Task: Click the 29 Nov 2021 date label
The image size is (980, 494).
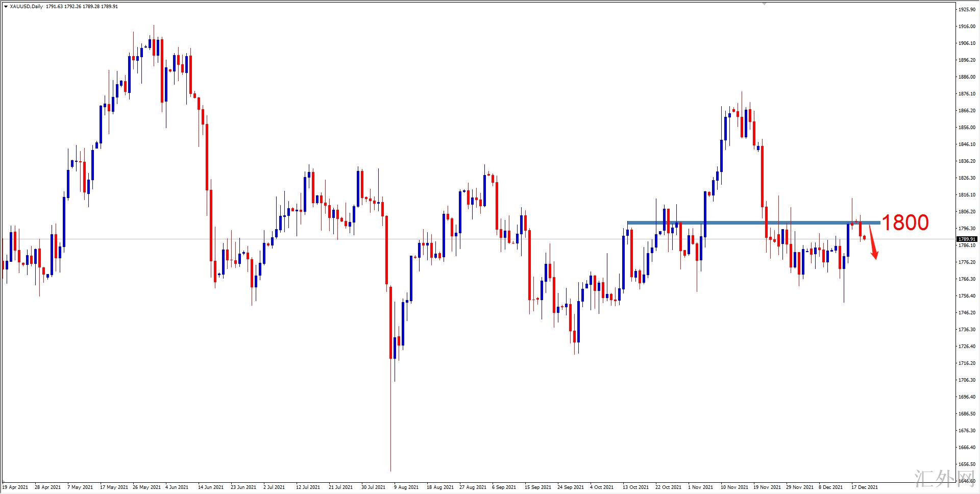Action: coord(800,487)
